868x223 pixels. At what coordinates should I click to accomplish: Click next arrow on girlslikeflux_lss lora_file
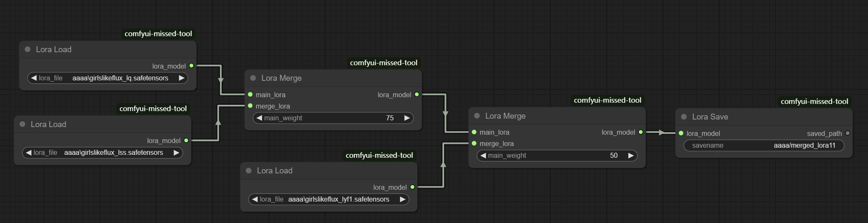177,152
